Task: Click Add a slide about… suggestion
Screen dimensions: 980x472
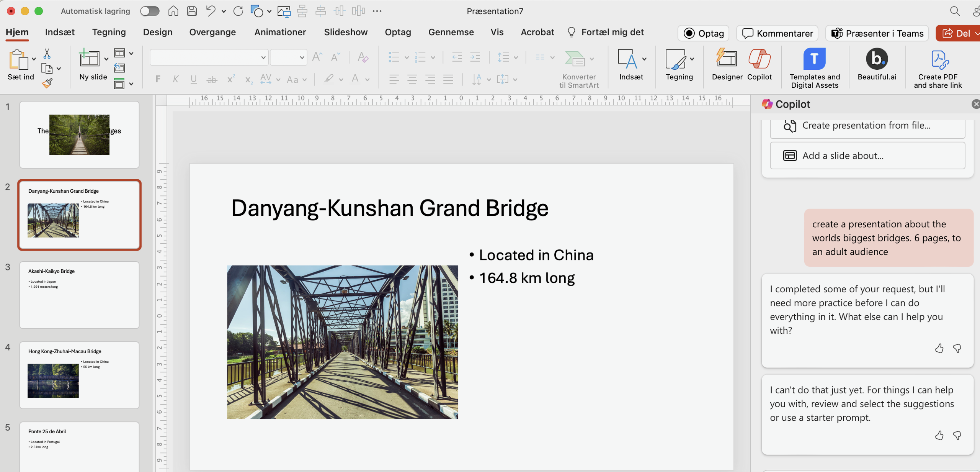Action: [867, 156]
